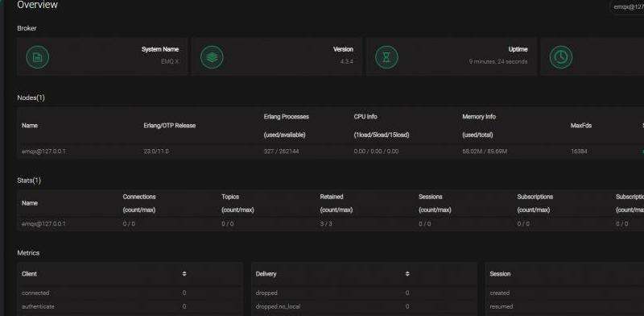The image size is (644, 316).
Task: Click the connected metric row
Action: (130, 293)
